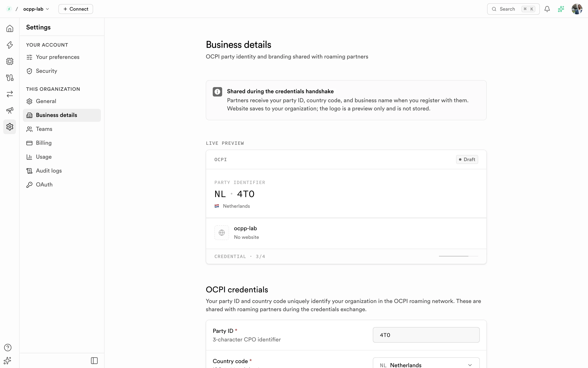The width and height of the screenshot is (588, 368).
Task: Go to Security settings
Action: coord(62,71)
